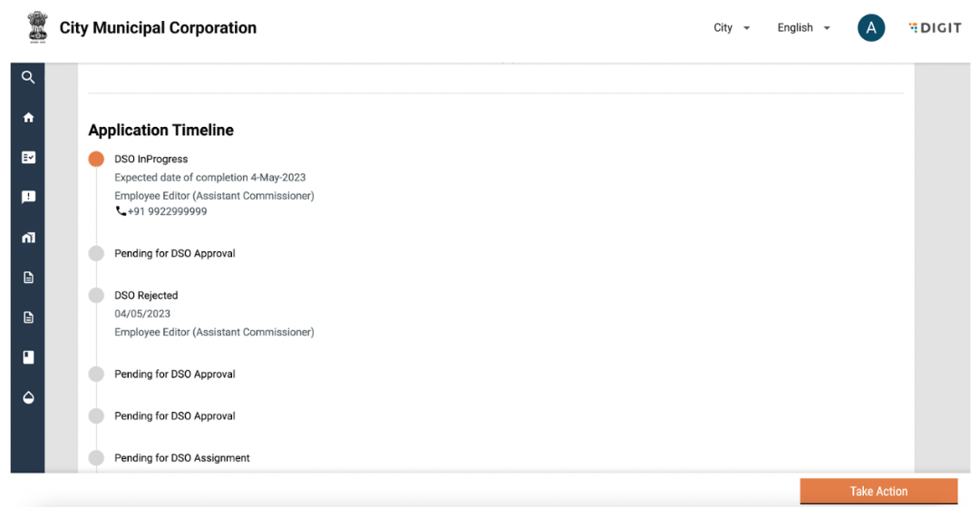This screenshot has width=980, height=507.
Task: Click the government emblem logo
Action: (37, 27)
